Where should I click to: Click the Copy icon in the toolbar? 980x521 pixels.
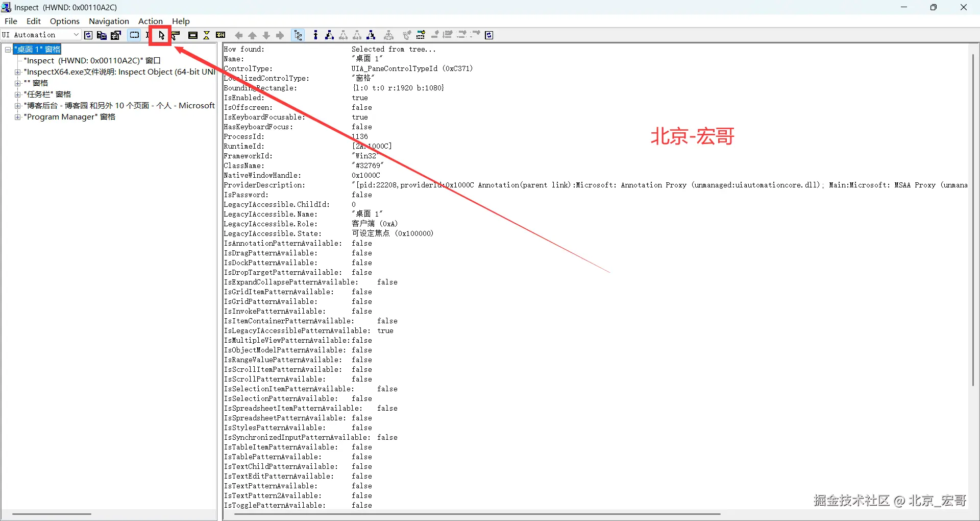point(102,35)
